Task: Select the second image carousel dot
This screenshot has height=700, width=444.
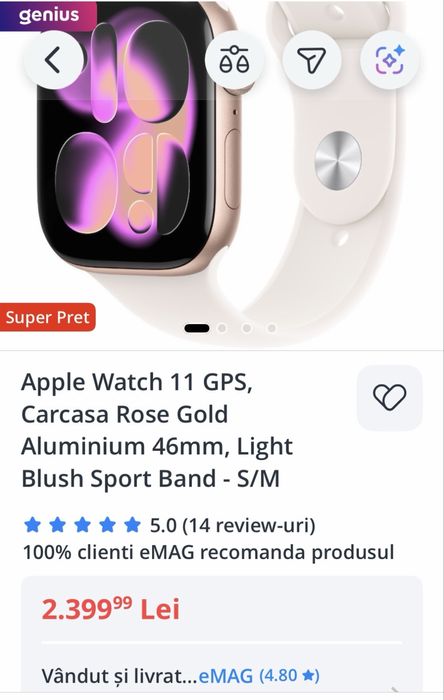Action: (222, 329)
